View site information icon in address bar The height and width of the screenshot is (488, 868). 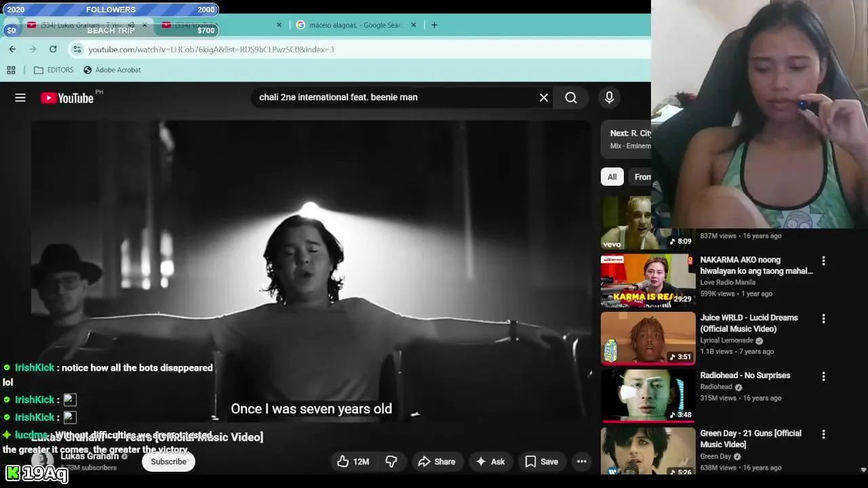pos(77,49)
